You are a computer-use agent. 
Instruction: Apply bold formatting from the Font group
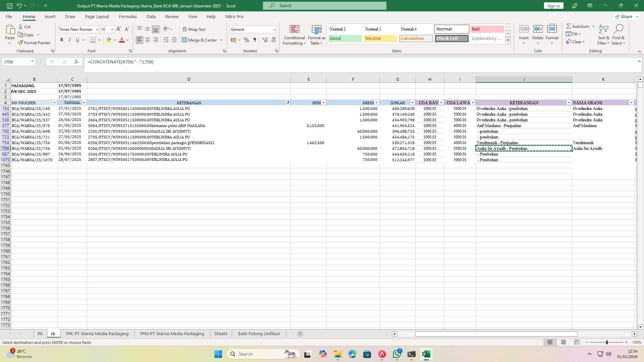click(x=62, y=40)
